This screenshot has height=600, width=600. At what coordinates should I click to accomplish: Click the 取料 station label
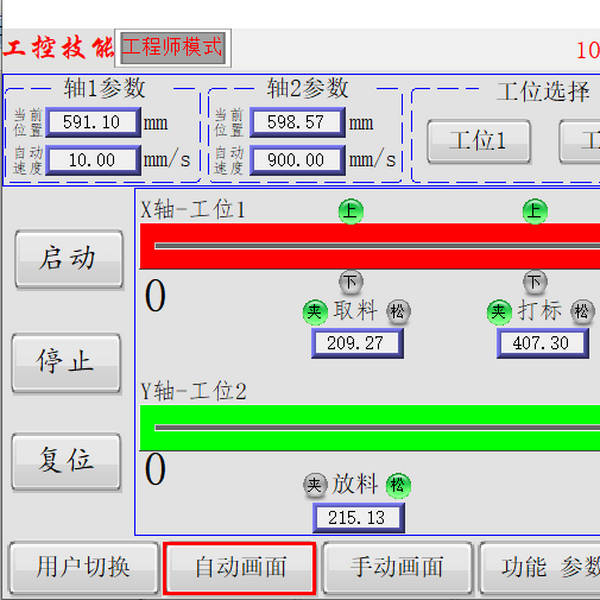coord(355,310)
